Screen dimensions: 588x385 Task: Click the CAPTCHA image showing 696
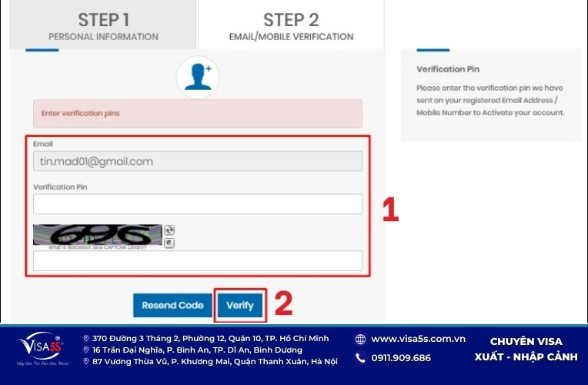98,235
